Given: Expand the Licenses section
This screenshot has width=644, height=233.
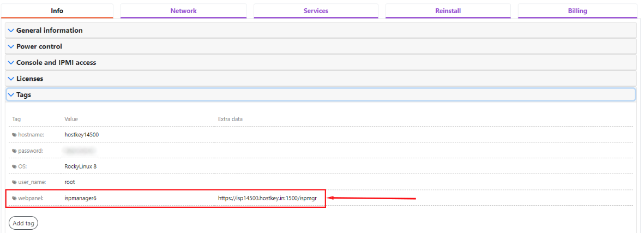Looking at the screenshot, I should (x=29, y=79).
